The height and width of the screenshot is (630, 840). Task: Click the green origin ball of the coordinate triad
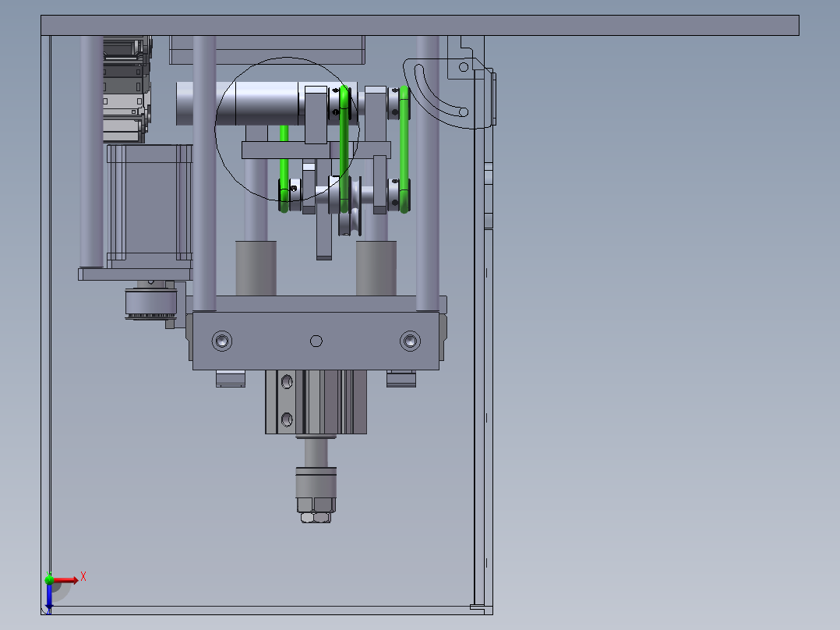click(x=49, y=579)
